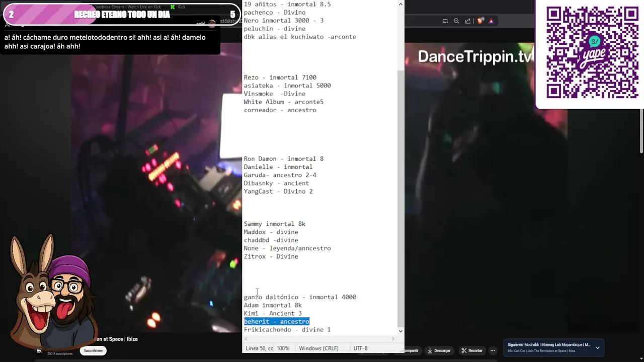Click the Línea 50 position status entry
Image resolution: width=644 pixels, height=362 pixels.
point(259,348)
